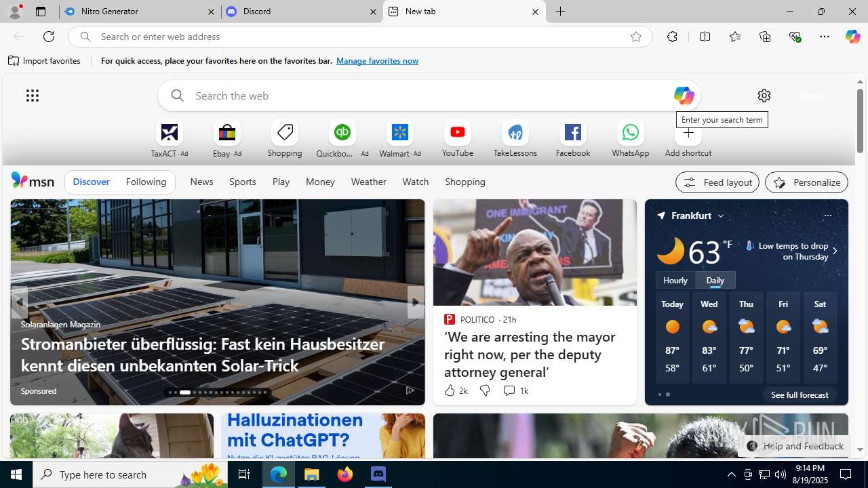Open the Copilot sidebar icon
Image resolution: width=868 pixels, height=488 pixels.
coord(852,37)
